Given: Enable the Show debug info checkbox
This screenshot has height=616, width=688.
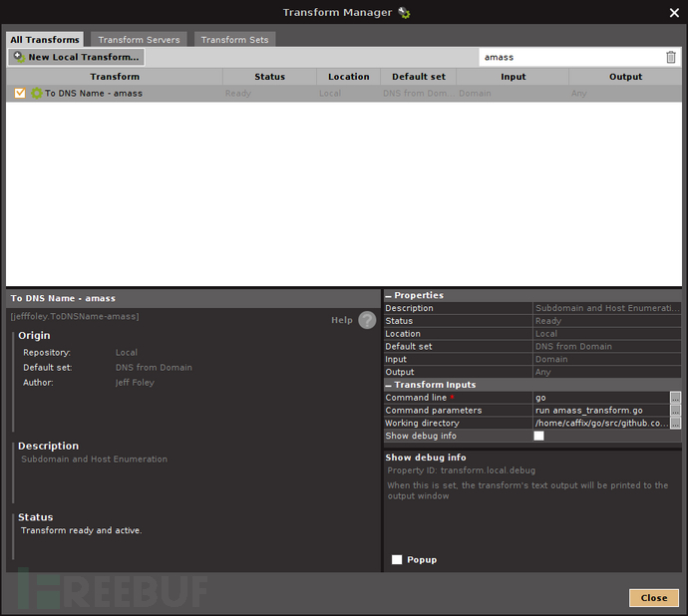Looking at the screenshot, I should click(x=538, y=436).
